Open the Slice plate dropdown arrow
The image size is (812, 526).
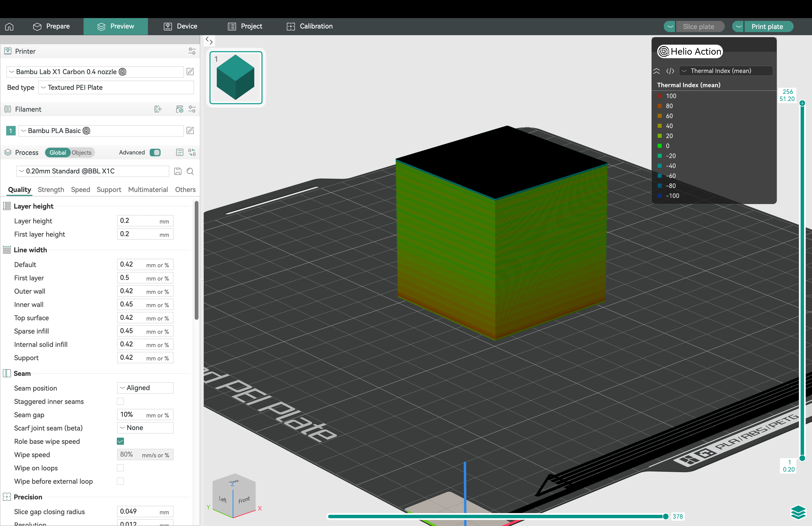[670, 27]
